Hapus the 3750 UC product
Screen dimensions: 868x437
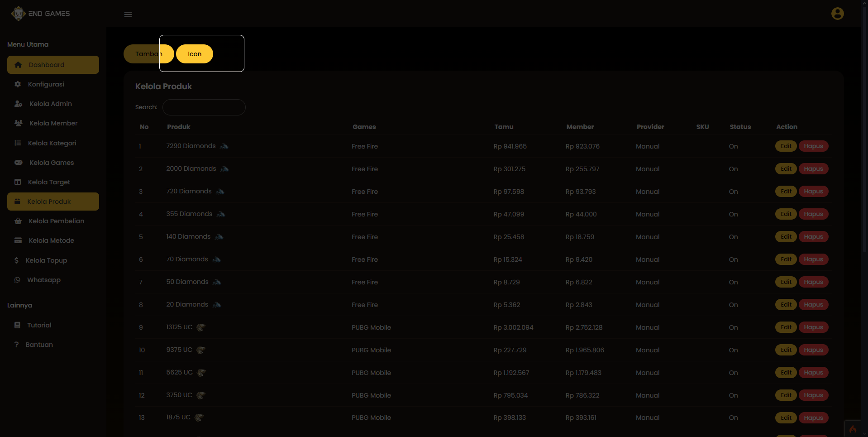pos(813,395)
